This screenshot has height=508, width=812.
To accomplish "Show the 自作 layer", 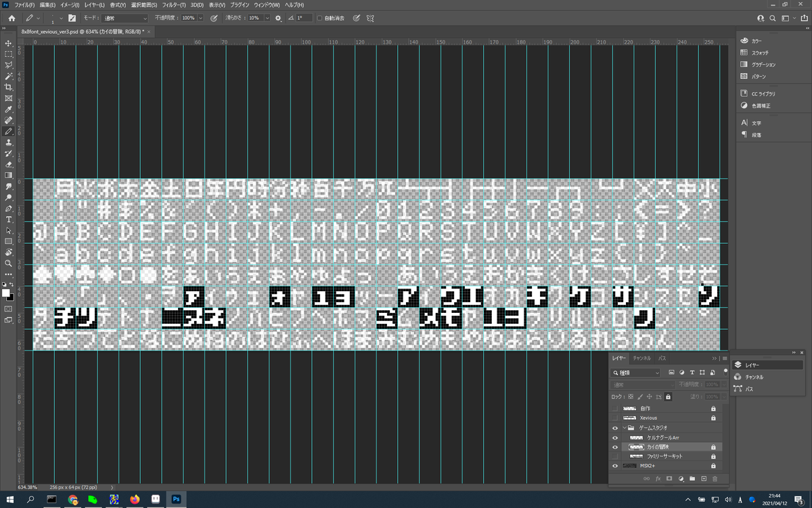I will pos(615,409).
